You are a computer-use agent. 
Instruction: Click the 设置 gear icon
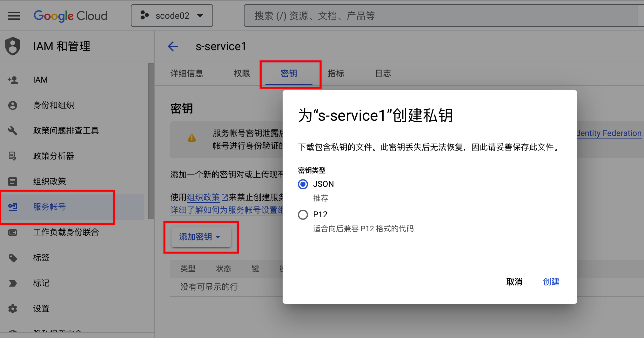(x=13, y=308)
